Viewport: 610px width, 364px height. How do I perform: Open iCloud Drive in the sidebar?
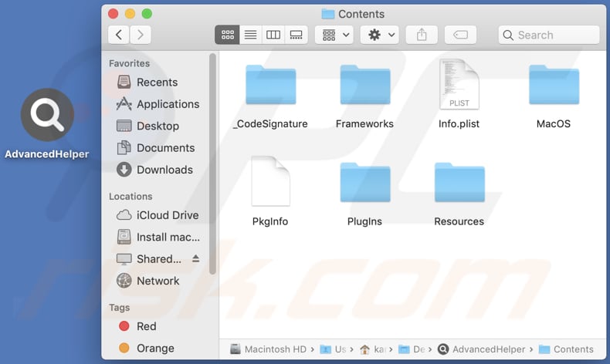coord(158,215)
